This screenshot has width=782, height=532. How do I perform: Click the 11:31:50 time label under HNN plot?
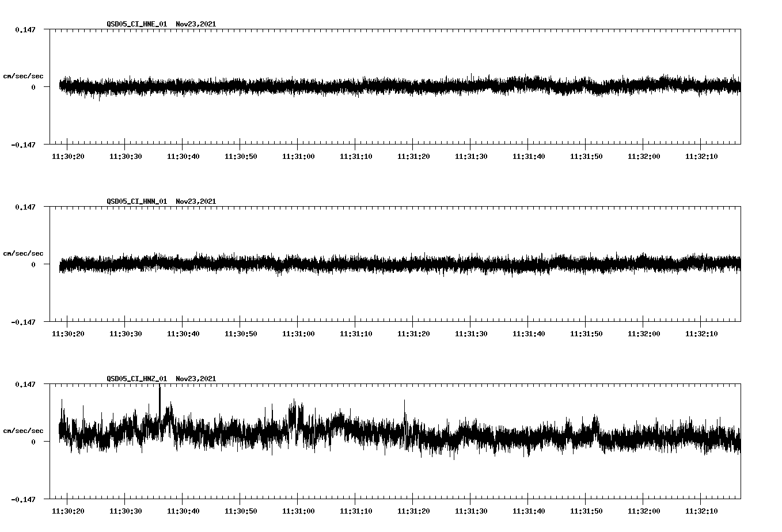586,334
